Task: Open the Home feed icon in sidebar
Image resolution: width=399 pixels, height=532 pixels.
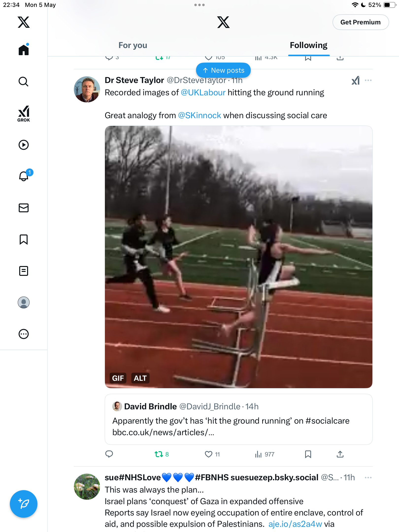Action: (x=24, y=50)
